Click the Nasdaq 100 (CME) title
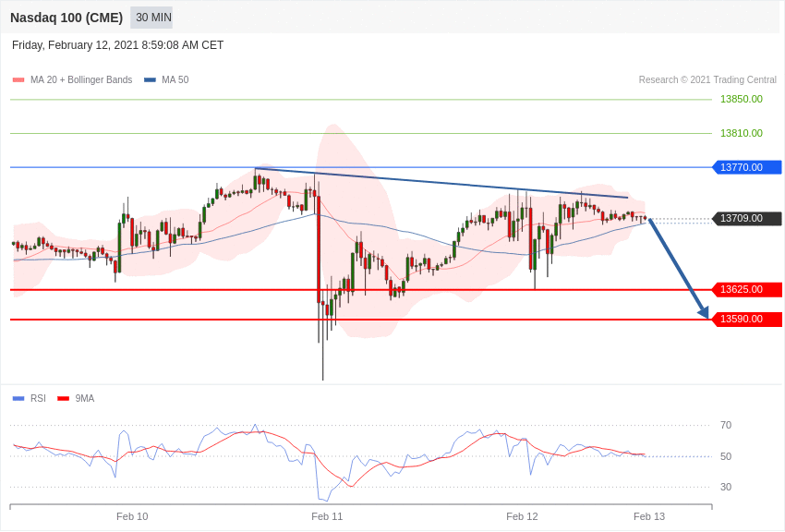This screenshot has width=785, height=532. 66,18
